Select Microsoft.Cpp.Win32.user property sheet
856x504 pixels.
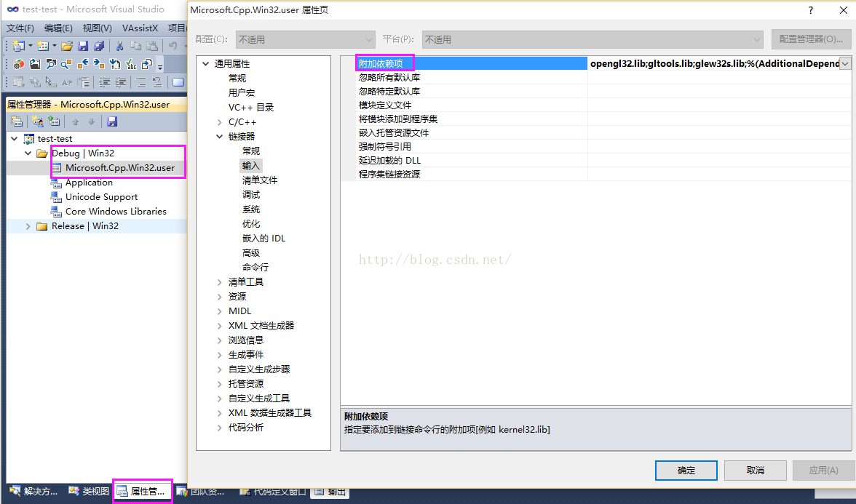click(x=120, y=168)
